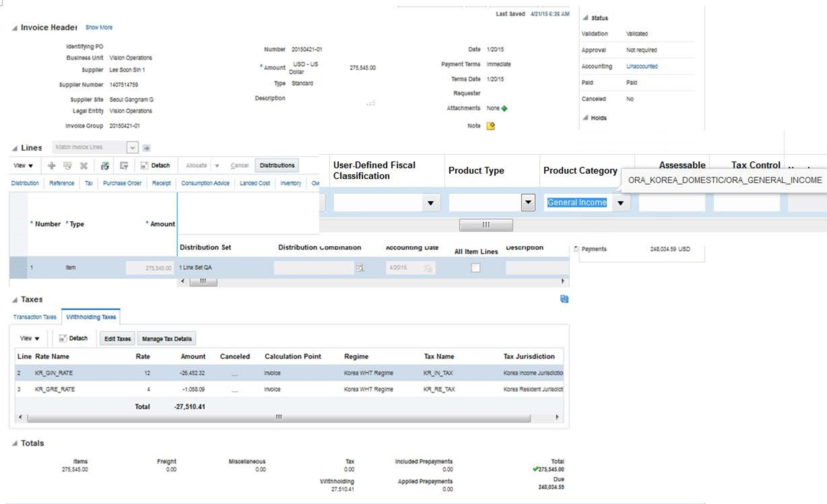Open the Product Type dropdown
Viewport: 827px width, 504px height.
point(528,202)
